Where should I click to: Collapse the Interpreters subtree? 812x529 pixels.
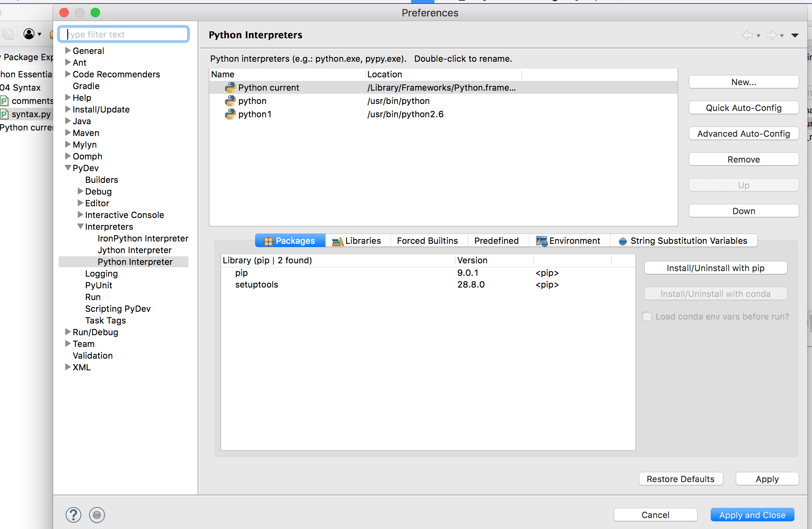tap(80, 226)
